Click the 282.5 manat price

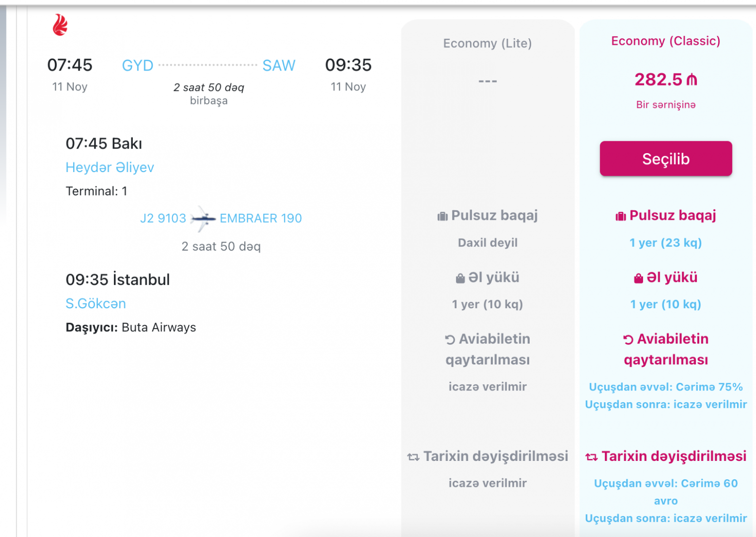[665, 80]
